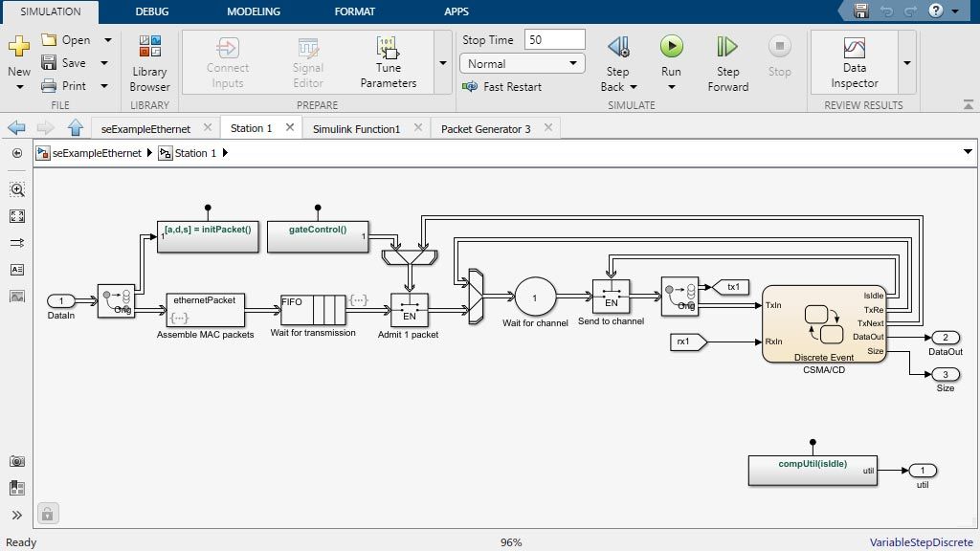Click the Stop Time input field
Viewport: 980px width, 551px height.
click(x=554, y=40)
